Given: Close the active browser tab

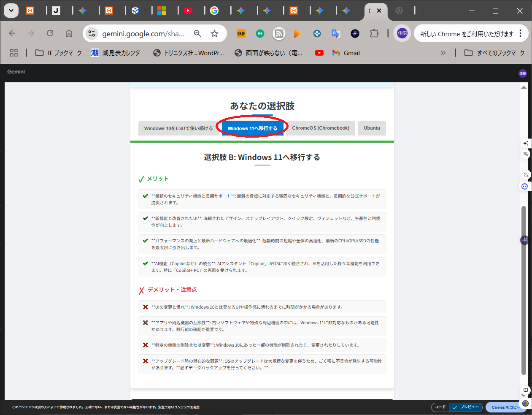Looking at the screenshot, I should tap(379, 11).
